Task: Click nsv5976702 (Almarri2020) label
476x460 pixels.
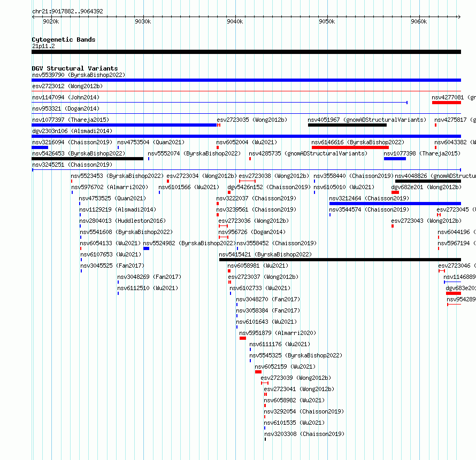Action: [110, 187]
